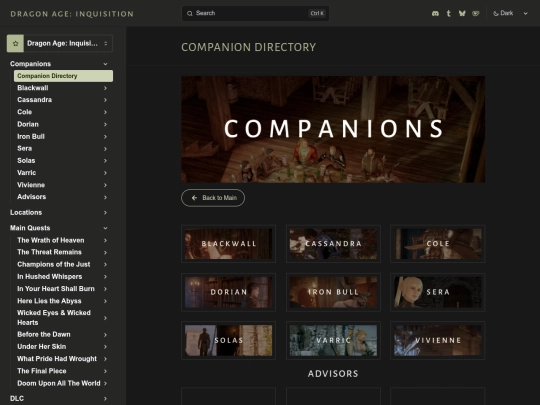
Task: Open What Pride Had Wrought page
Action: (63, 359)
